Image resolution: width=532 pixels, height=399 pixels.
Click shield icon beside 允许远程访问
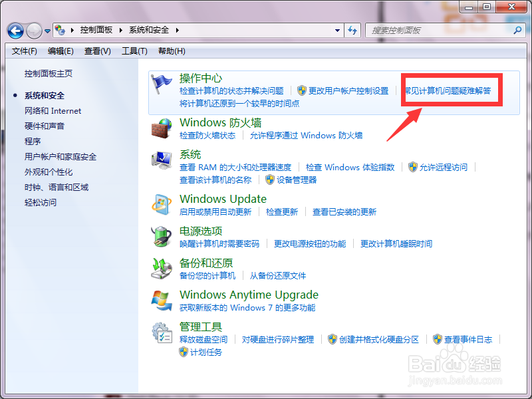click(412, 167)
